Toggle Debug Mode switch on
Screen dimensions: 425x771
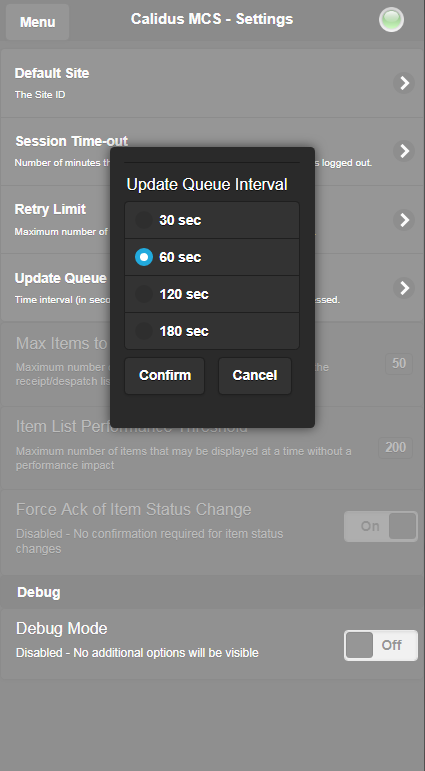[381, 645]
